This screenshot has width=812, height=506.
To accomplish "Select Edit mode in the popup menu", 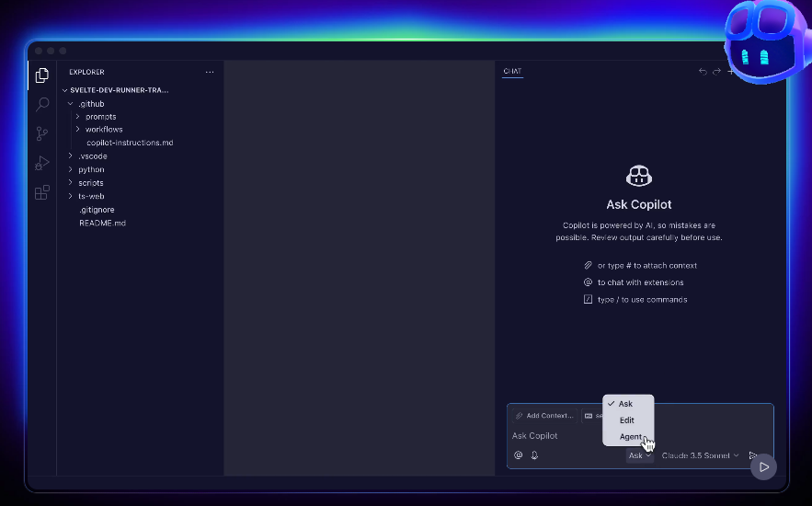I will [628, 420].
